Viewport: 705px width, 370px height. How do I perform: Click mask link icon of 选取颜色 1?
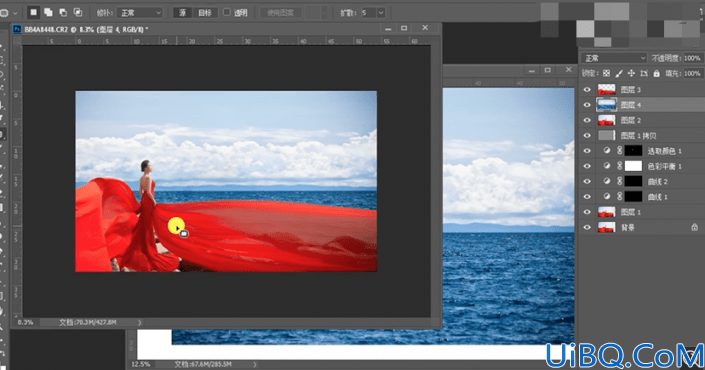pos(619,151)
